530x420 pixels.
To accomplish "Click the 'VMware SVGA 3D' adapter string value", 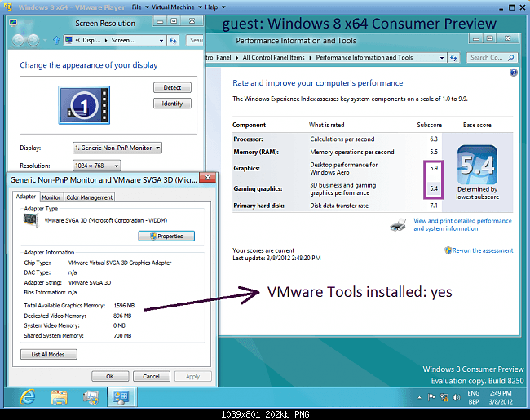I will click(x=90, y=283).
